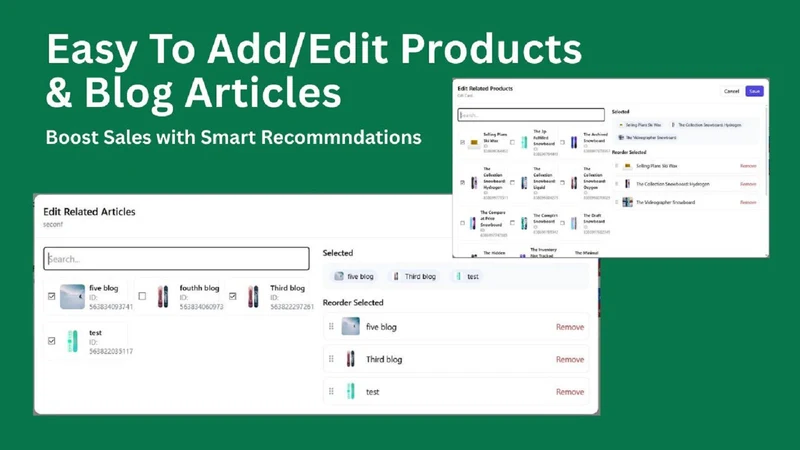
Task: Check the fouthh blog checkbox
Action: click(142, 296)
